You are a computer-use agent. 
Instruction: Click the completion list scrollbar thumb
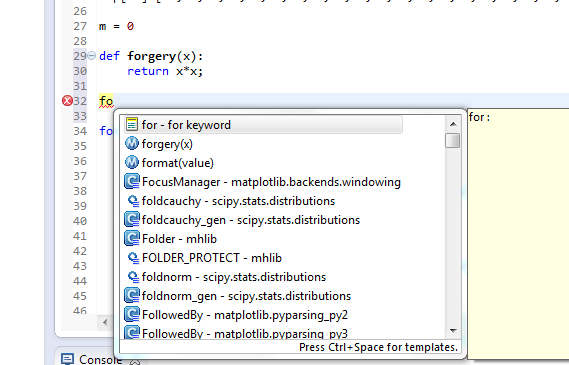tap(453, 140)
